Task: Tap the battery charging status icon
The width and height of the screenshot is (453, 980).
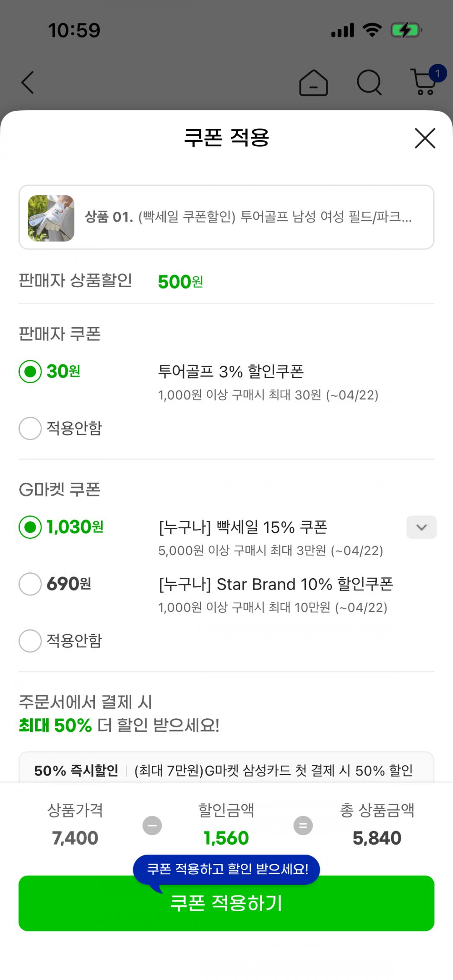Action: [406, 31]
